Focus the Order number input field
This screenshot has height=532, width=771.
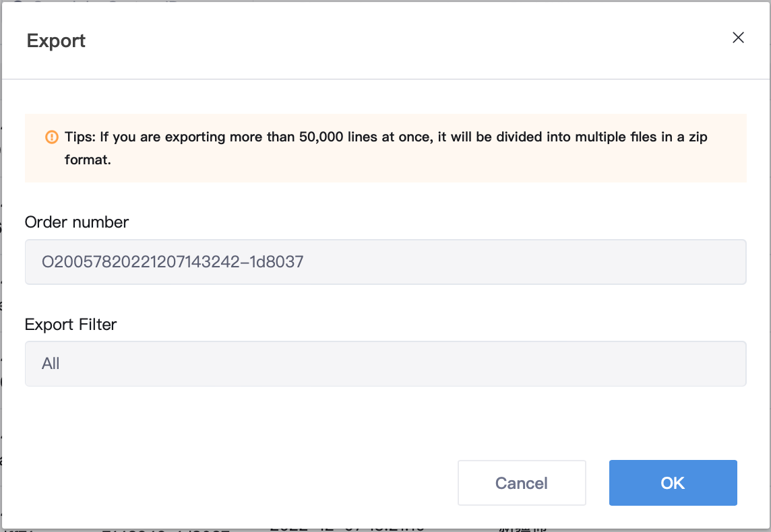pos(385,262)
